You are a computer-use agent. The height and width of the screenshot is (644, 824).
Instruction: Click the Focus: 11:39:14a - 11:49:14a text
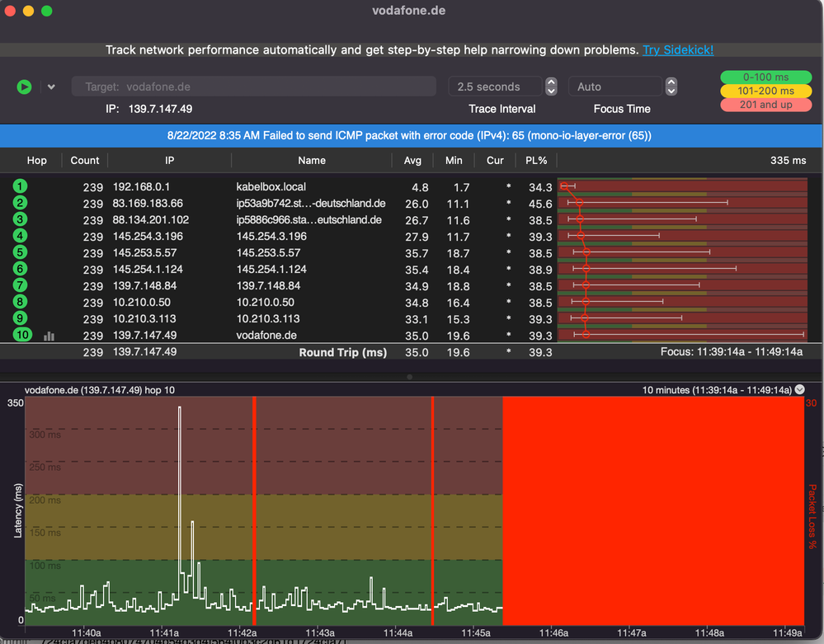(x=732, y=352)
